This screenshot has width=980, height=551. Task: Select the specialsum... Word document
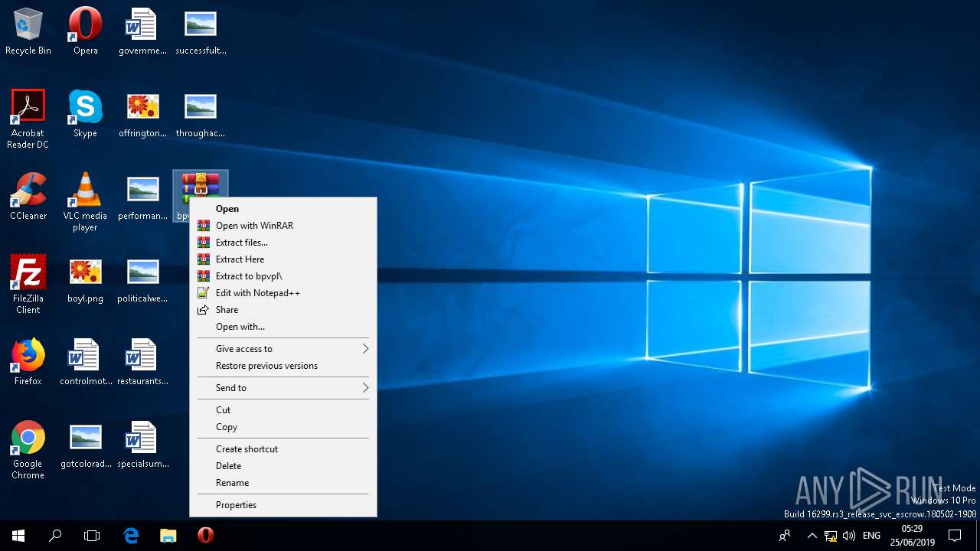(x=142, y=445)
